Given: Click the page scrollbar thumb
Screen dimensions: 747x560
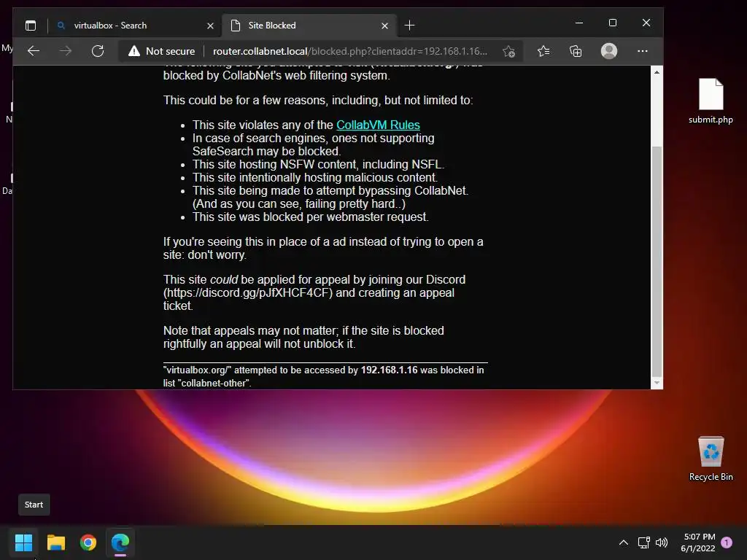Looking at the screenshot, I should click(657, 261).
